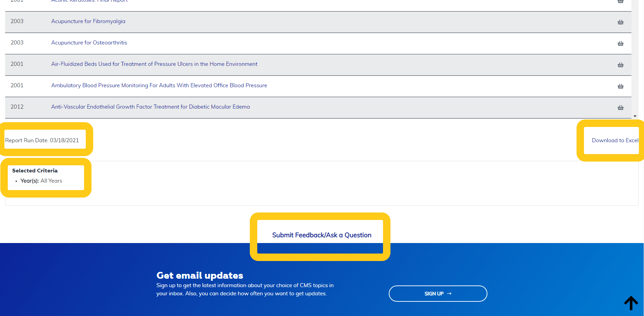Download the report to Excel
Viewport: 644px width, 316px height.
point(615,141)
